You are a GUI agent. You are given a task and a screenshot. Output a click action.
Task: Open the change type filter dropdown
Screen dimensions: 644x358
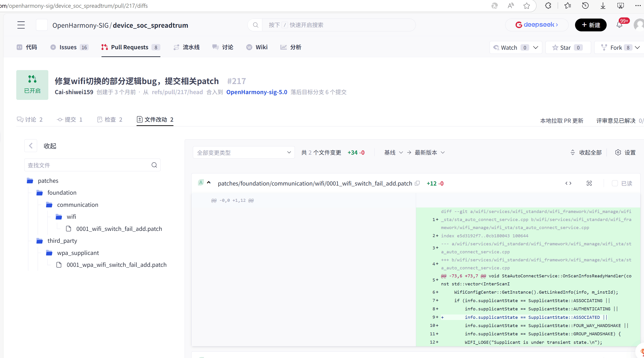click(x=244, y=153)
